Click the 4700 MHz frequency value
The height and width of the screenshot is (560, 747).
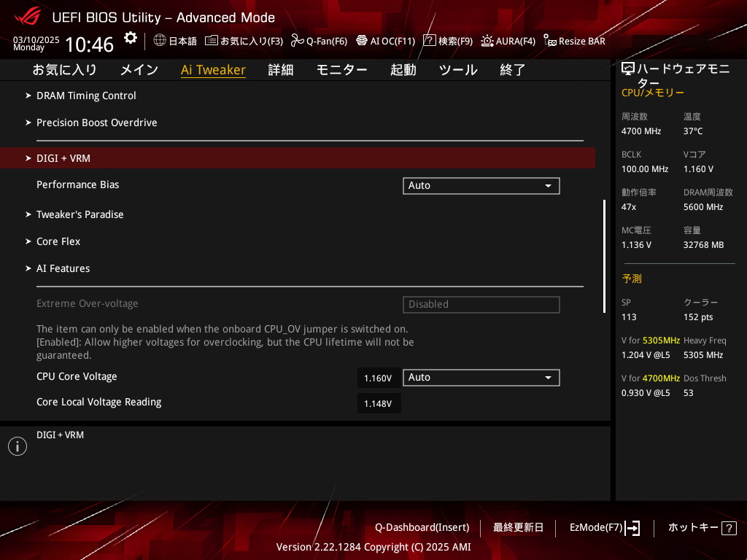point(641,131)
